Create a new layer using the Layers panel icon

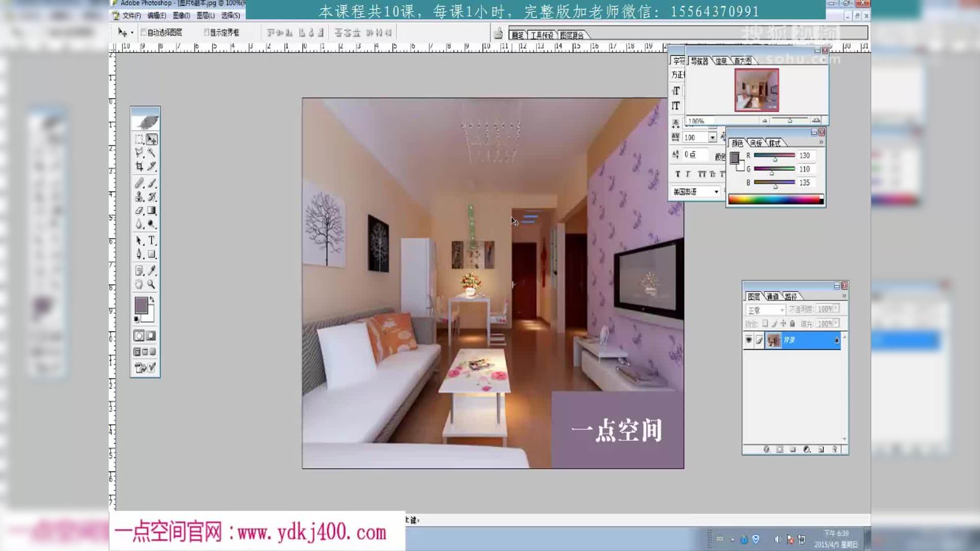point(821,449)
